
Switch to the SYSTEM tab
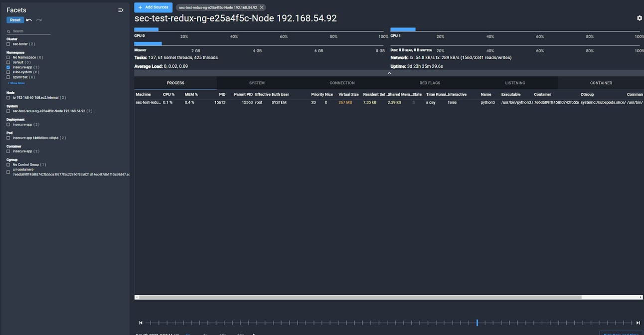pyautogui.click(x=257, y=83)
